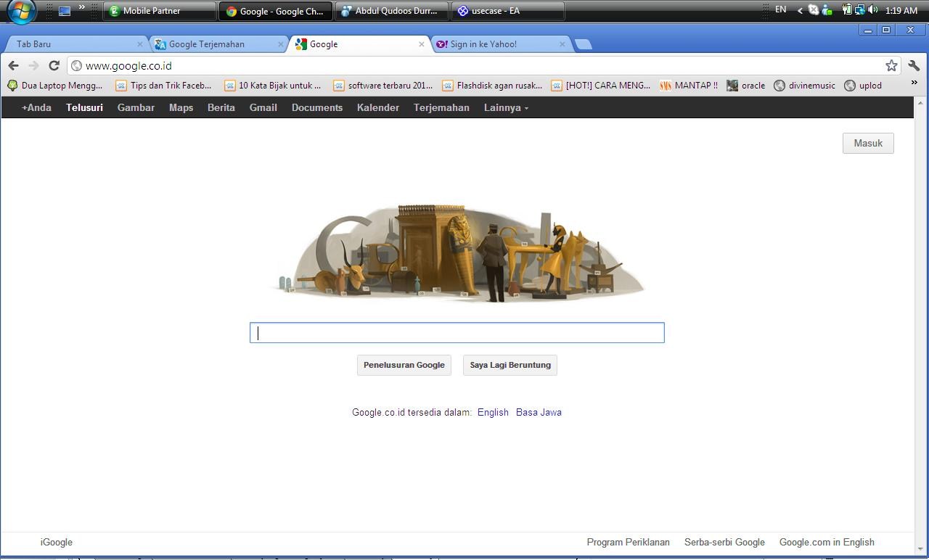
Task: Click the Masuk sign-in button
Action: [868, 143]
